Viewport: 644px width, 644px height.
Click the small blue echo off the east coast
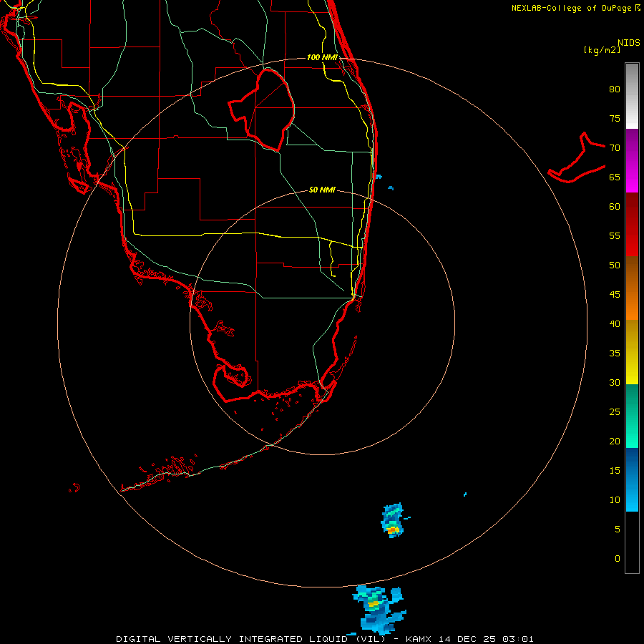pos(379,177)
